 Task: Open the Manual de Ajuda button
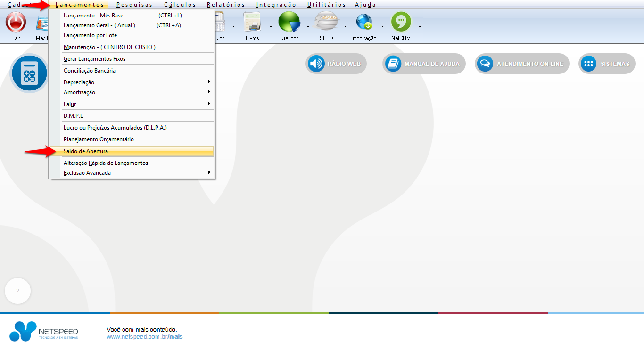(x=424, y=64)
